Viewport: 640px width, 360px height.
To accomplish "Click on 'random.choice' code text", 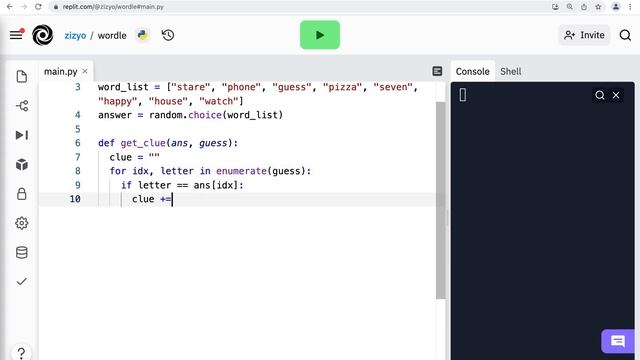I will pyautogui.click(x=185, y=115).
